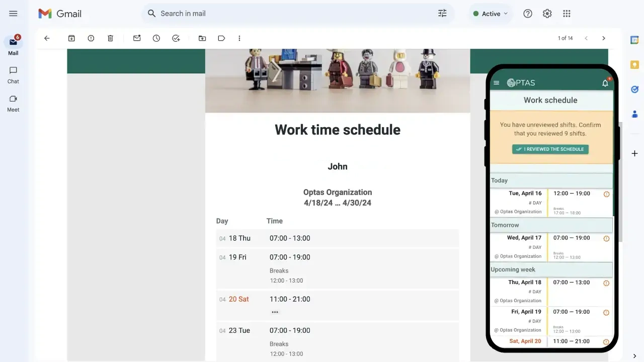Open the Move to folder icon

point(202,38)
